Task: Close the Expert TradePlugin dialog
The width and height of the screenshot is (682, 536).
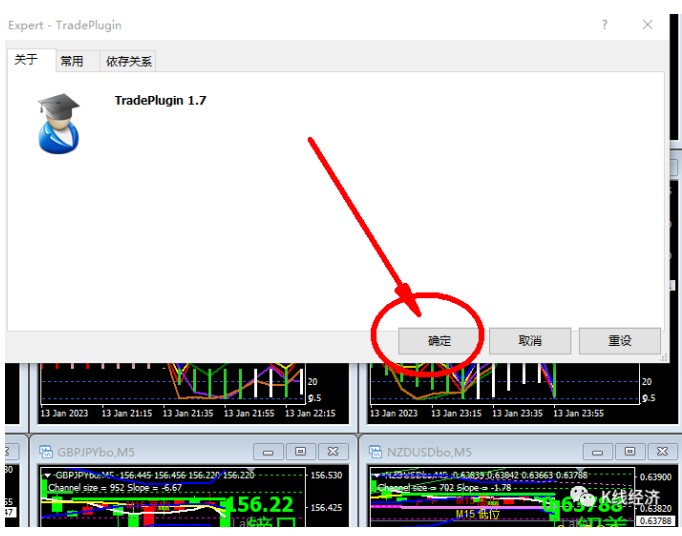Action: 648,25
